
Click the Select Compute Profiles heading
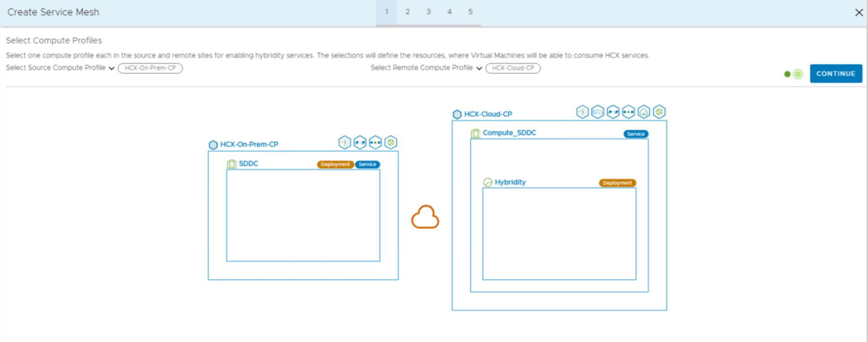[54, 40]
